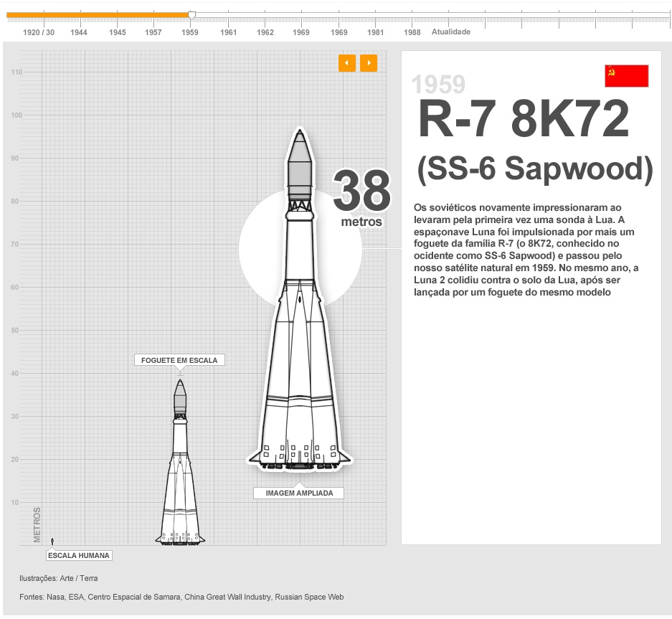Jump to Atualidade on the timeline
Screen dimensions: 672x619
click(x=451, y=32)
